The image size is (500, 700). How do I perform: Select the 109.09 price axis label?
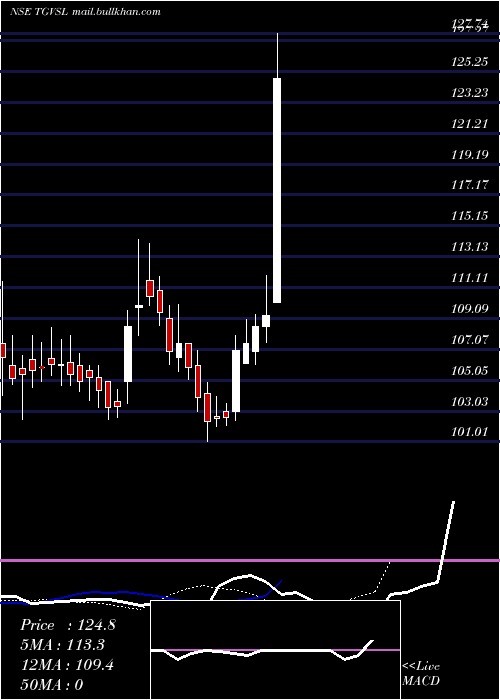click(x=469, y=308)
